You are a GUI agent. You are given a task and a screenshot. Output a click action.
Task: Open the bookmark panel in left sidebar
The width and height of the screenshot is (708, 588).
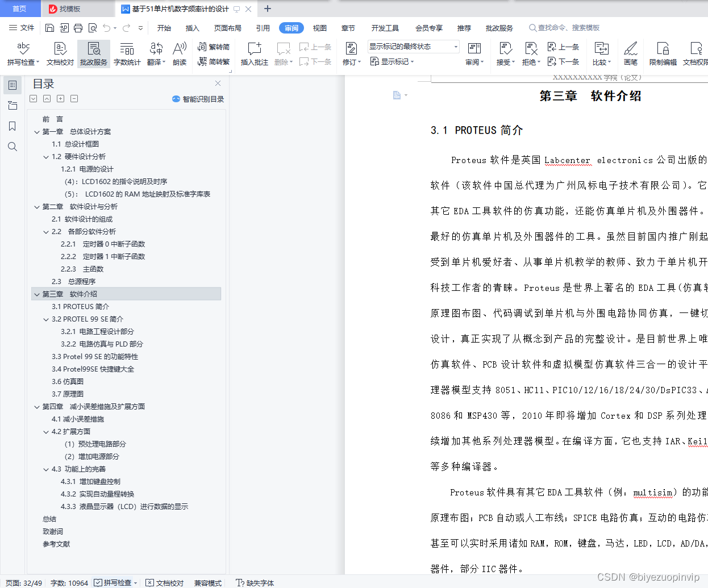[13, 126]
